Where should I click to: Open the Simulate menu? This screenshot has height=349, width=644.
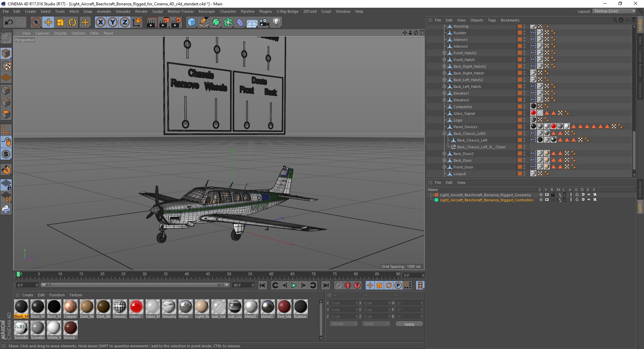click(123, 11)
